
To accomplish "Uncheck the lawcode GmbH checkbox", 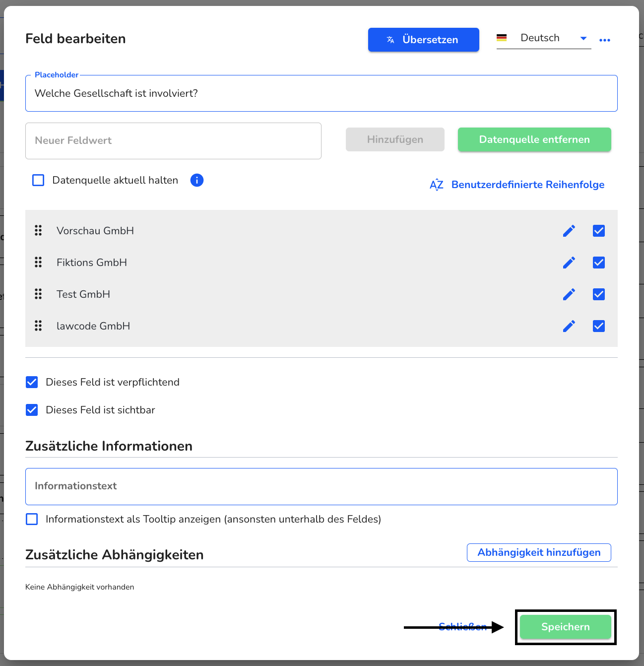I will (x=599, y=326).
